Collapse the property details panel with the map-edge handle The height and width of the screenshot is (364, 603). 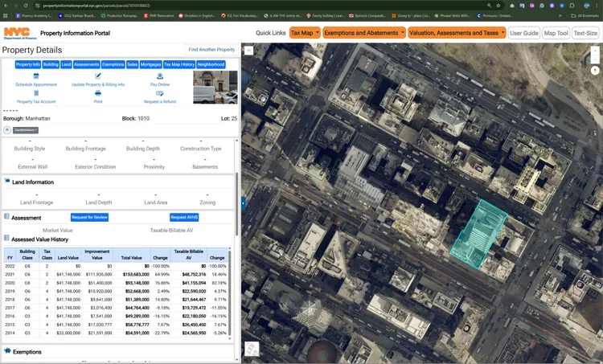243,203
